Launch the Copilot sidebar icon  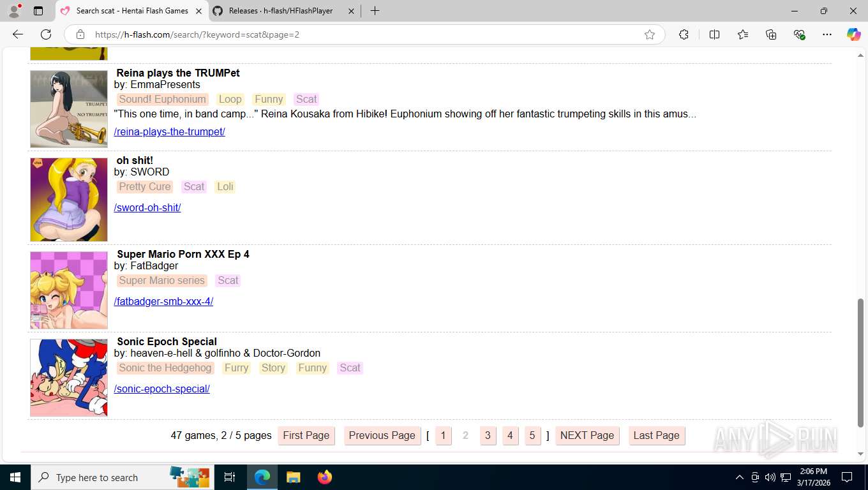(854, 34)
